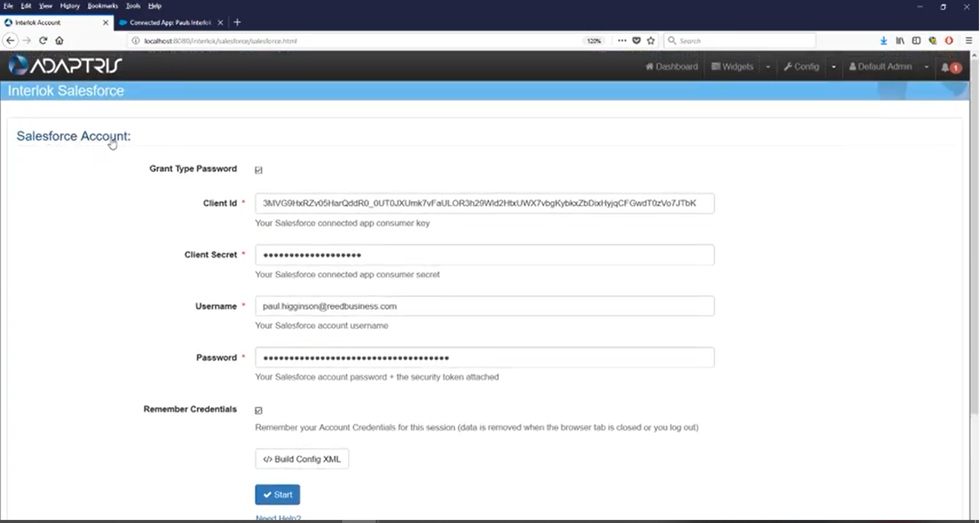
Task: Expand the Config dropdown arrow
Action: (834, 67)
